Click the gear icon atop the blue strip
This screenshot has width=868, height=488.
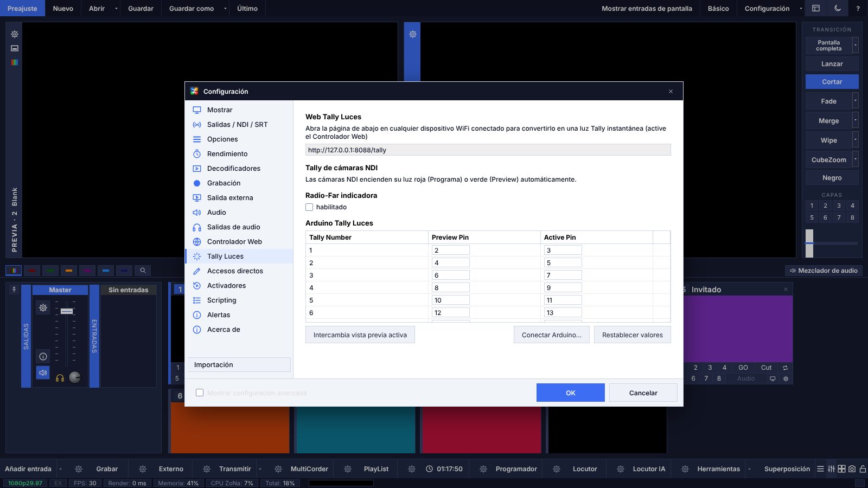click(413, 34)
